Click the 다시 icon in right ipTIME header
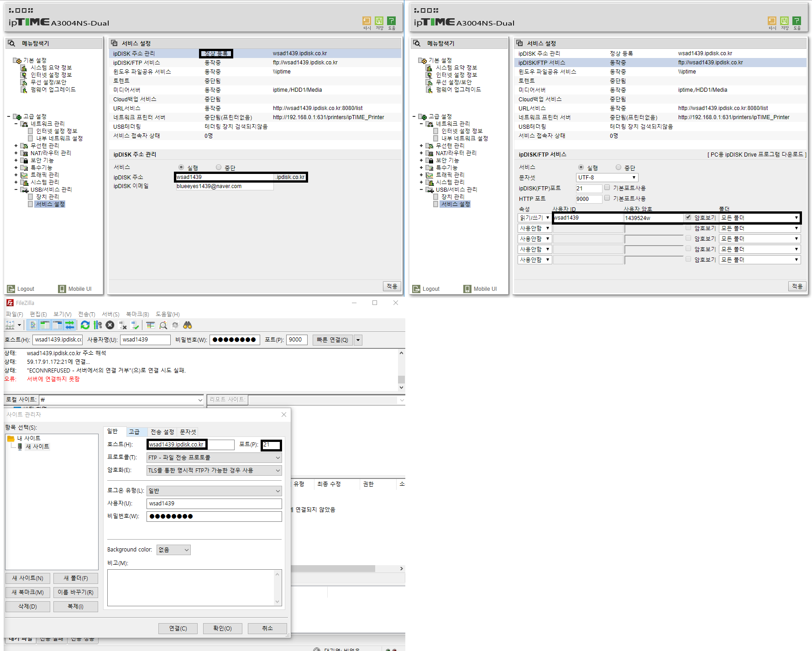This screenshot has height=651, width=812. point(772,21)
